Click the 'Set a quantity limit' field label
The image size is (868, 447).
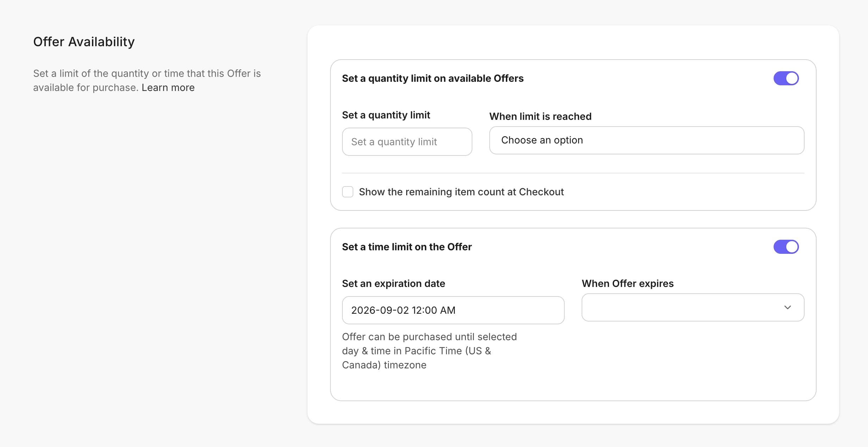[386, 115]
